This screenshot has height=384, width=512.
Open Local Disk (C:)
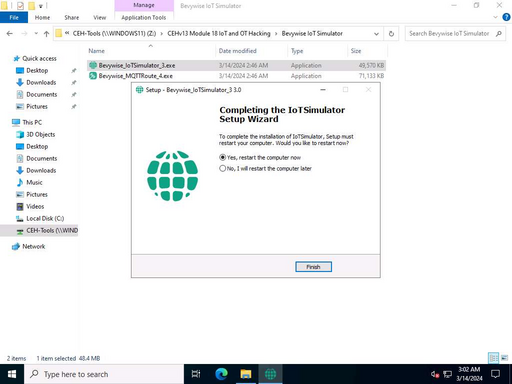tap(45, 218)
